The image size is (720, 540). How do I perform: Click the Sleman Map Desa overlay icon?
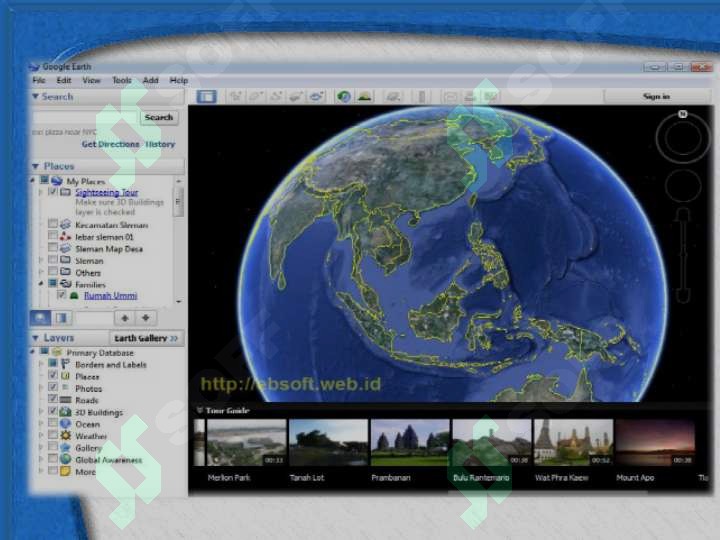(x=66, y=248)
